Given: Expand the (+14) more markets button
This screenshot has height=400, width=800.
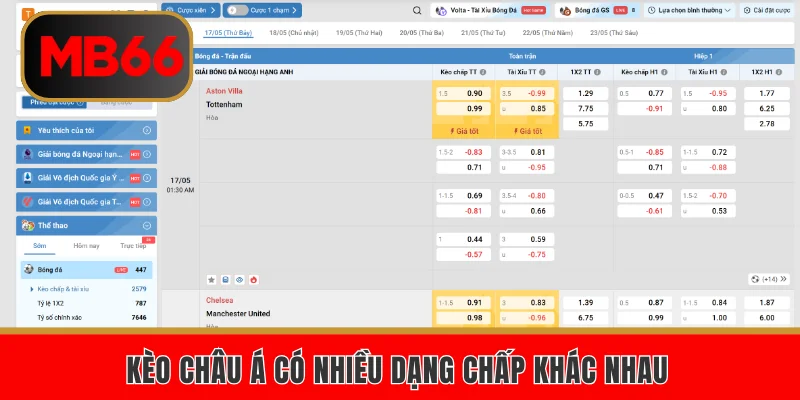Looking at the screenshot, I should [x=770, y=279].
